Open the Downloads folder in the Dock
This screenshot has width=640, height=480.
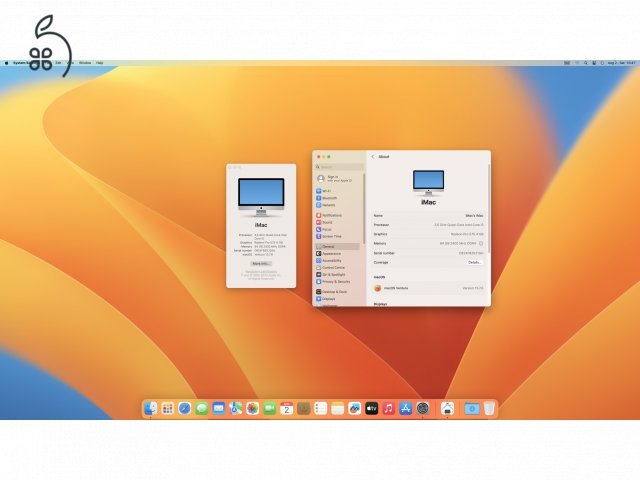tap(472, 408)
